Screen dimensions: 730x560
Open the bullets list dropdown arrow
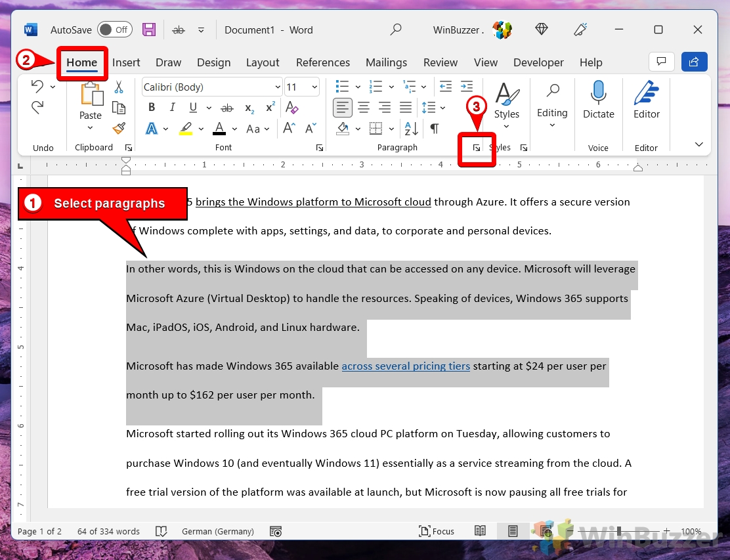click(358, 87)
